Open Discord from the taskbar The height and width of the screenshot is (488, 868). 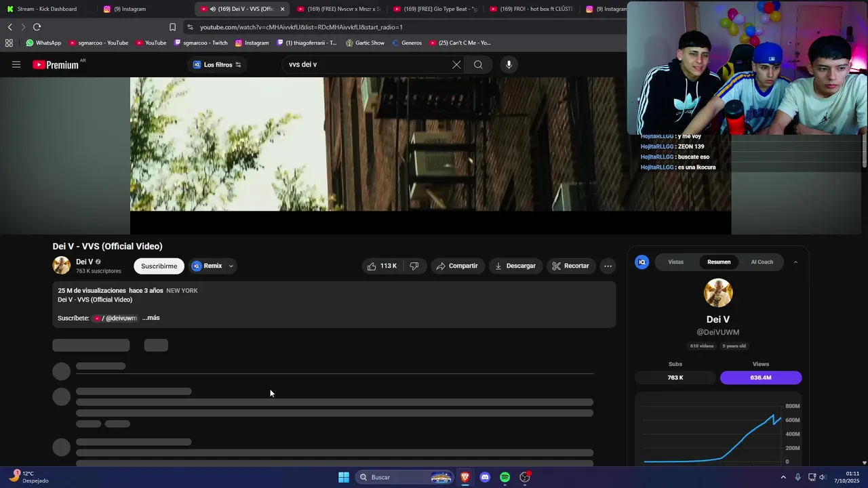coord(485,477)
